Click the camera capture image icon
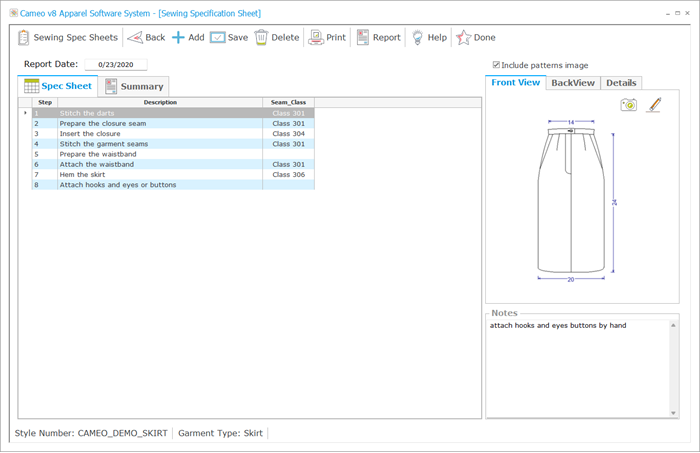This screenshot has width=700, height=453. tap(628, 104)
